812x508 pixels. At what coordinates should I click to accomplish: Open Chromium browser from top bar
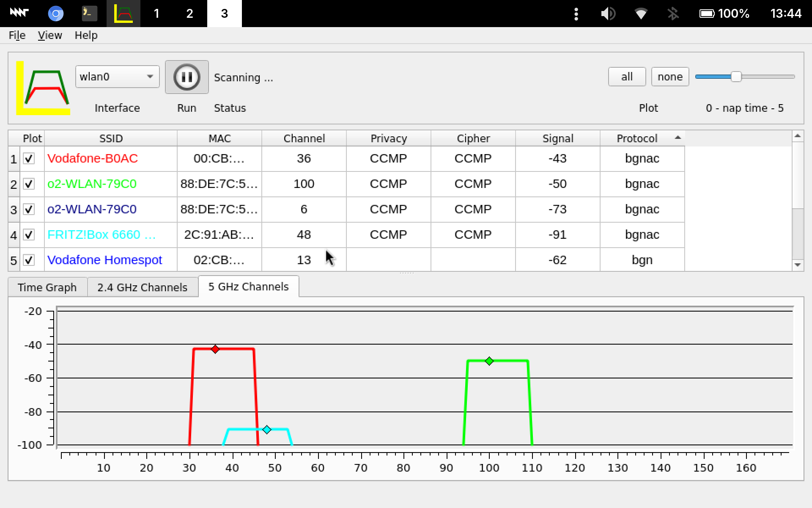pos(55,14)
